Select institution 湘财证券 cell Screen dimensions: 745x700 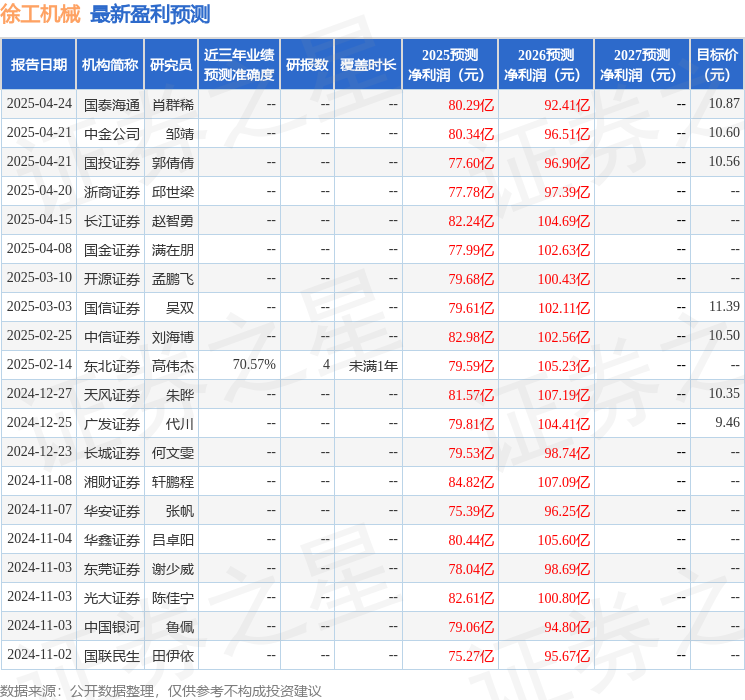pos(112,482)
